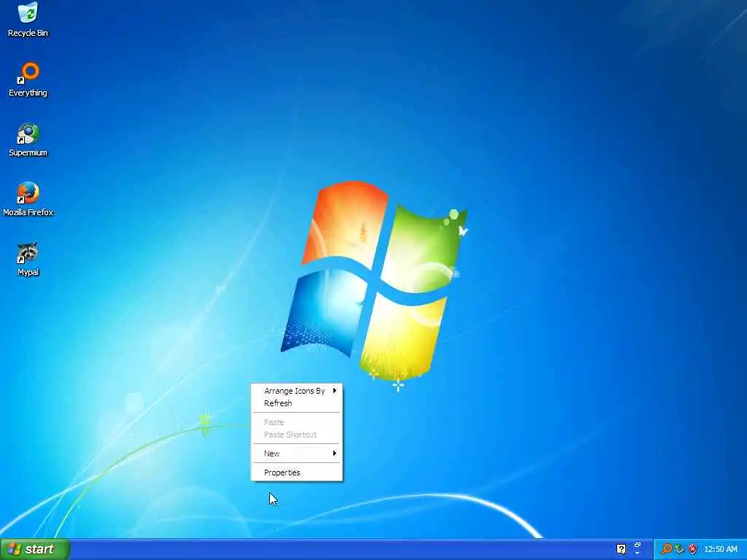Open Arrange Icons By submenu

tap(296, 391)
